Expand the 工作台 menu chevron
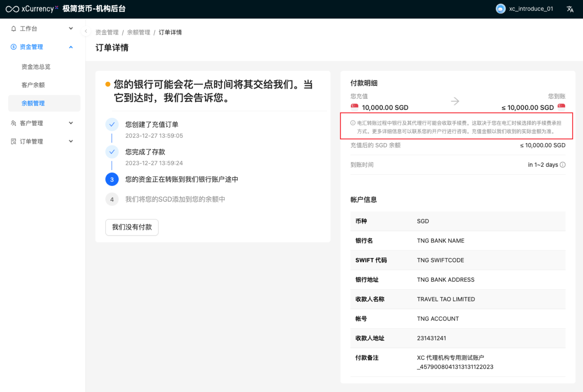Viewport: 583px width, 392px height. tap(71, 29)
